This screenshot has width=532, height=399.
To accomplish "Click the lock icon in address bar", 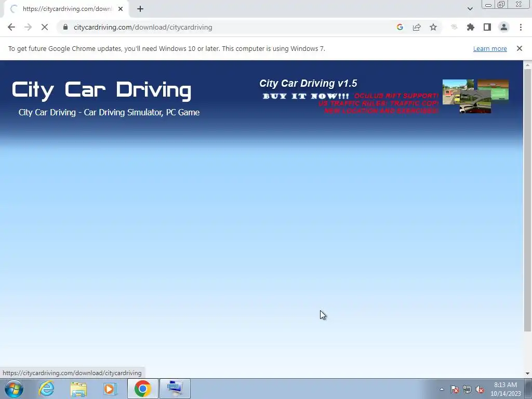I will [65, 27].
